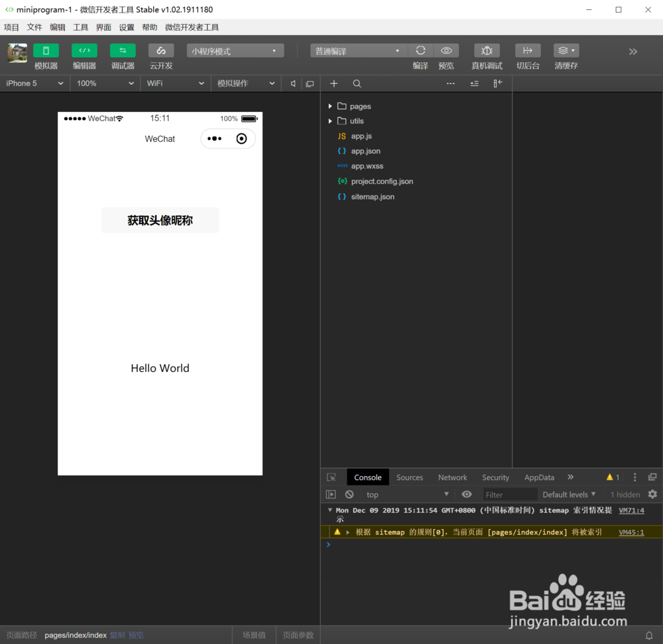
Task: Click the 切后台 switch to background icon
Action: (x=528, y=51)
